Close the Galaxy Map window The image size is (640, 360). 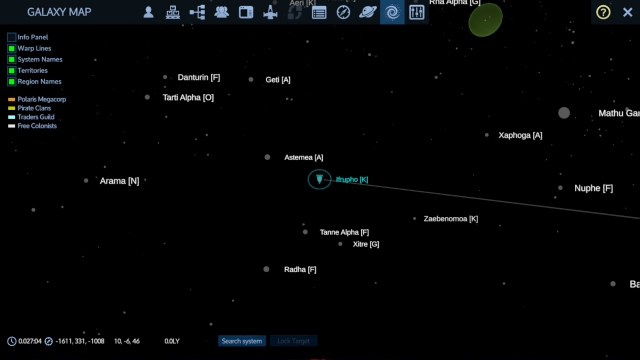point(628,12)
